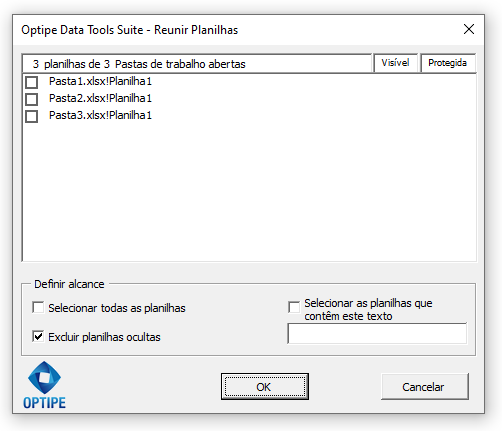
Task: Click the Protegida column header
Action: (448, 63)
